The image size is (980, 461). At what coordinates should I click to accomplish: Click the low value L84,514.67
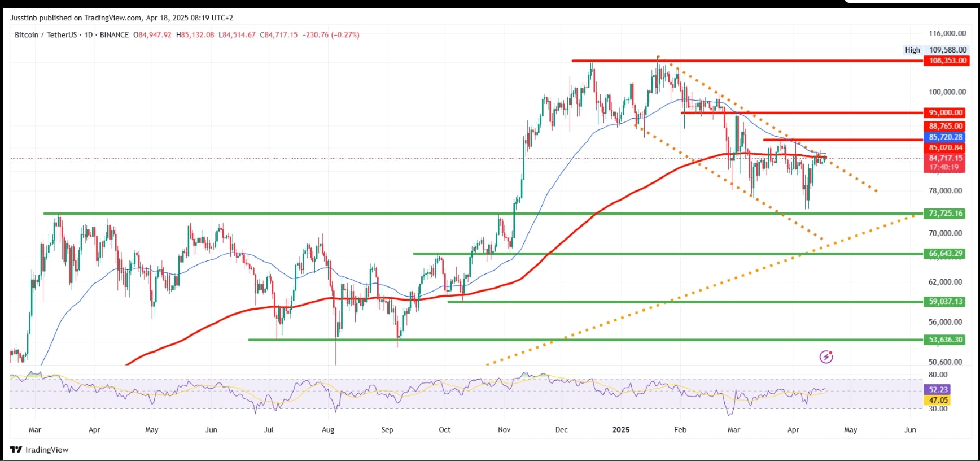237,35
